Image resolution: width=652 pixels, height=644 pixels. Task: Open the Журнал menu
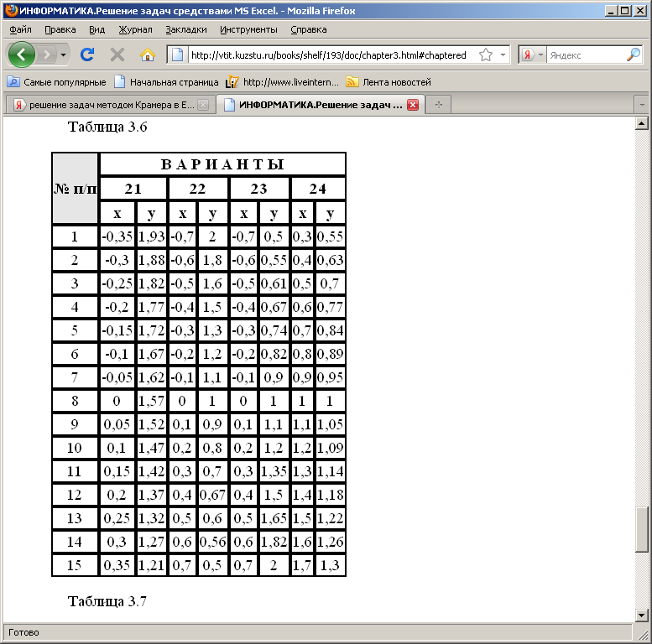click(x=136, y=29)
